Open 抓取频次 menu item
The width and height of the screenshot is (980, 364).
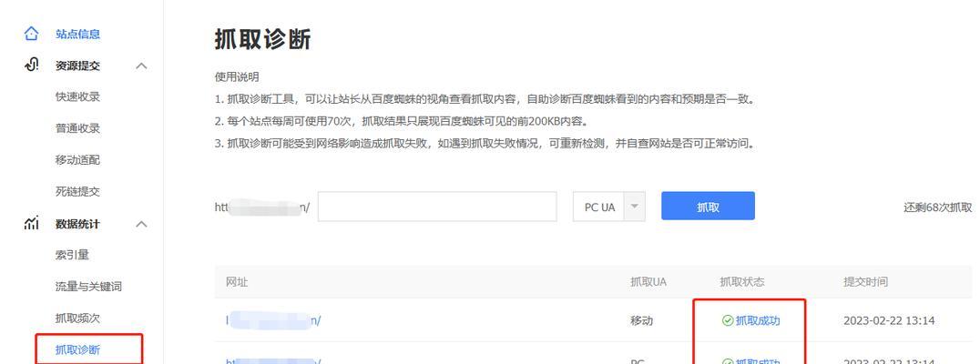tap(77, 318)
